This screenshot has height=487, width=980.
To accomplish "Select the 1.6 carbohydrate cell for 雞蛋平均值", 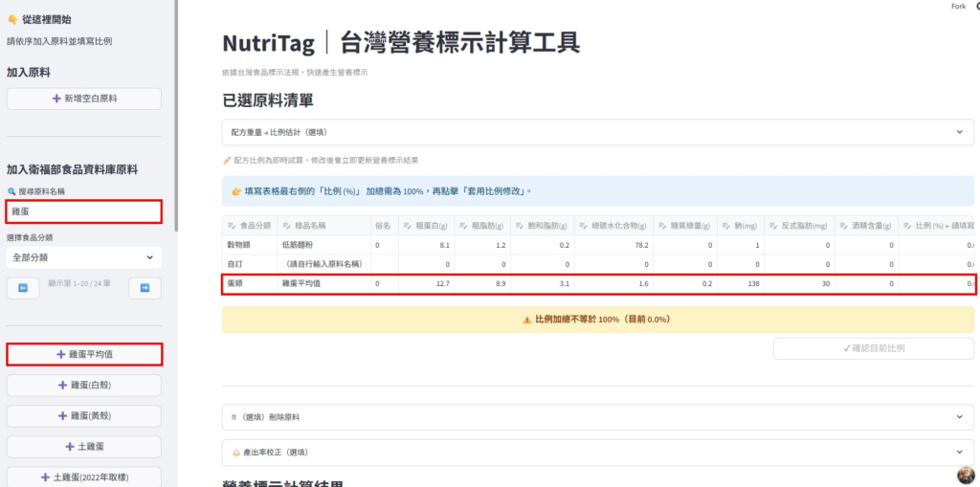I will coord(613,284).
